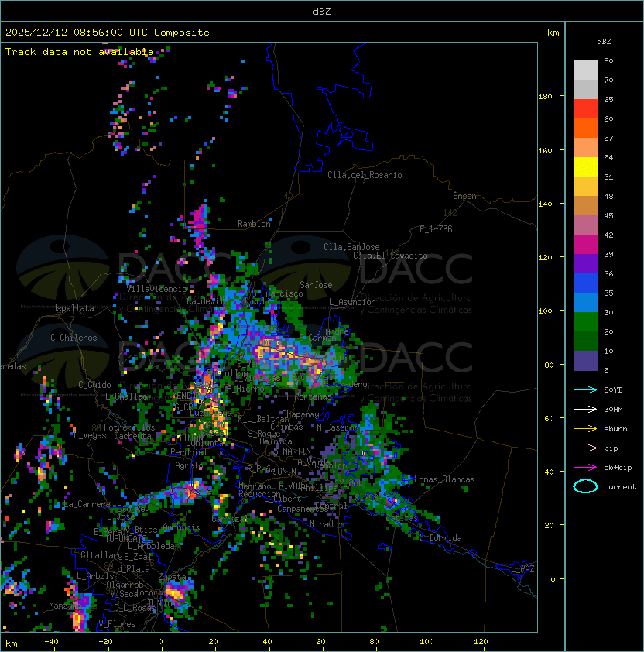The width and height of the screenshot is (644, 652).
Task: Click the 'eb+bip' legend label
Action: (618, 468)
